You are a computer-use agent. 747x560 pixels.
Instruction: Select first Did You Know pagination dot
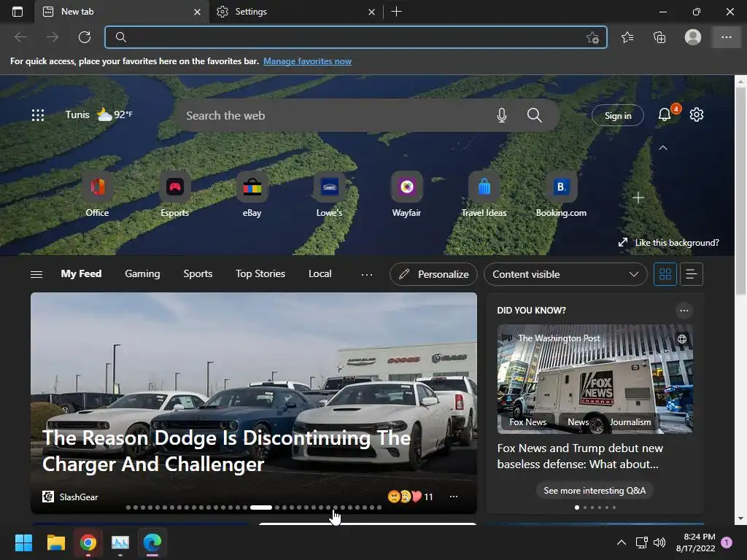tap(577, 507)
